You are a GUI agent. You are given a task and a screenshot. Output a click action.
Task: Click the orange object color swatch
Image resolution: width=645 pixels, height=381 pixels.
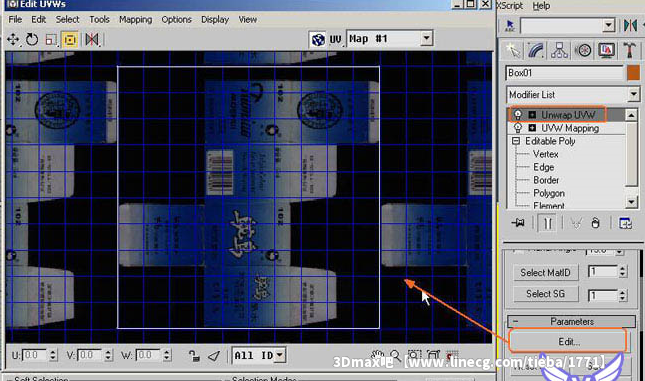click(633, 73)
